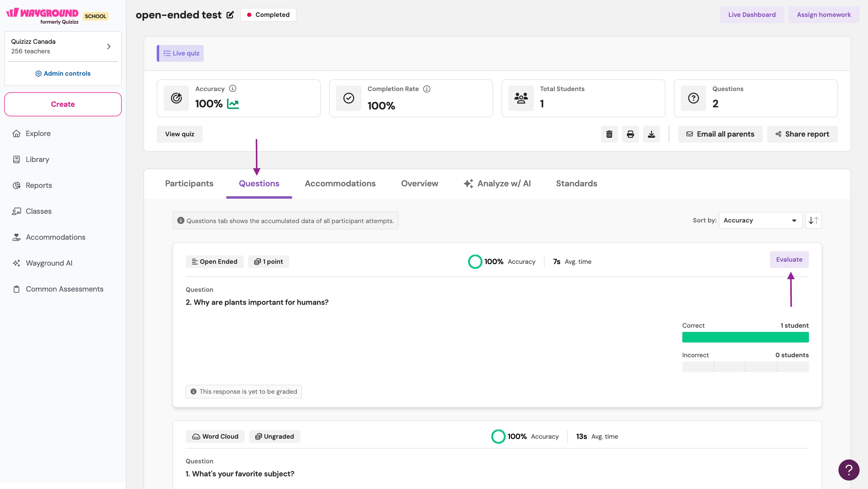Click the Ungraded tag
Image resolution: width=868 pixels, height=489 pixels.
(275, 437)
